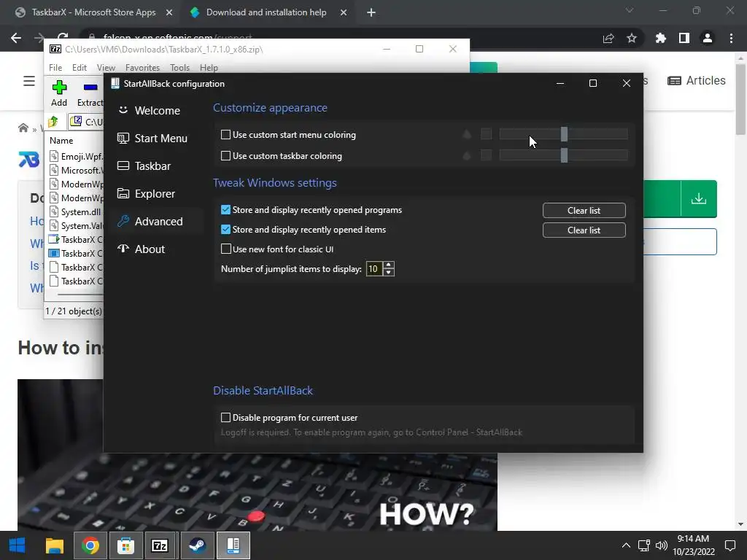The height and width of the screenshot is (560, 747).
Task: Open Chrome three-dot menu
Action: pos(731,38)
